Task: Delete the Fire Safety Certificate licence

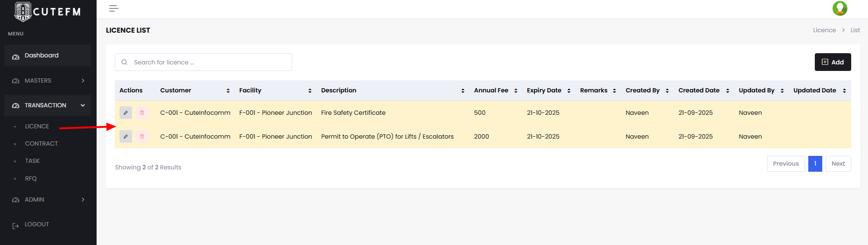Action: click(x=142, y=113)
